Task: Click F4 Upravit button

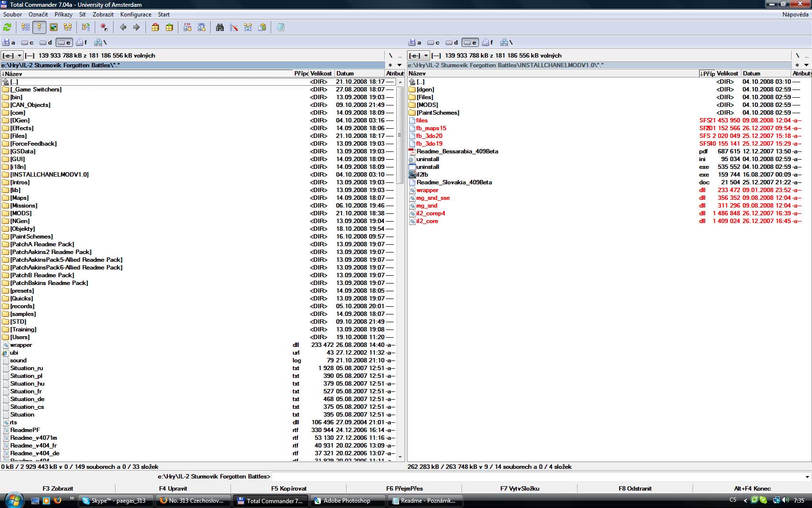Action: point(173,488)
